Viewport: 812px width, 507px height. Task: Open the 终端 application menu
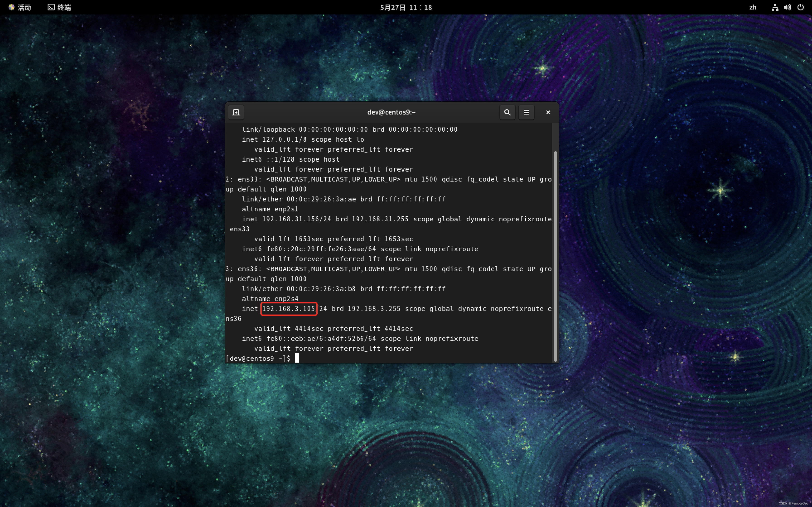coord(59,7)
